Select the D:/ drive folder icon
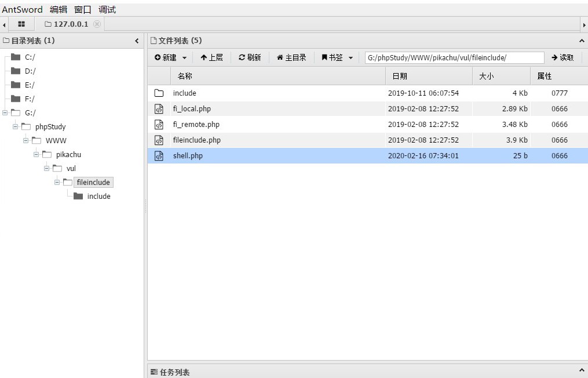 [16, 71]
